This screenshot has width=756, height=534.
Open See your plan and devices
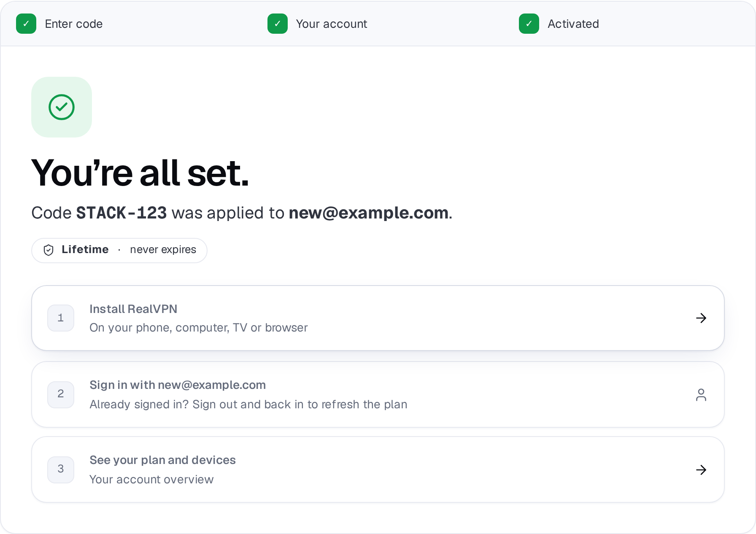pos(378,470)
